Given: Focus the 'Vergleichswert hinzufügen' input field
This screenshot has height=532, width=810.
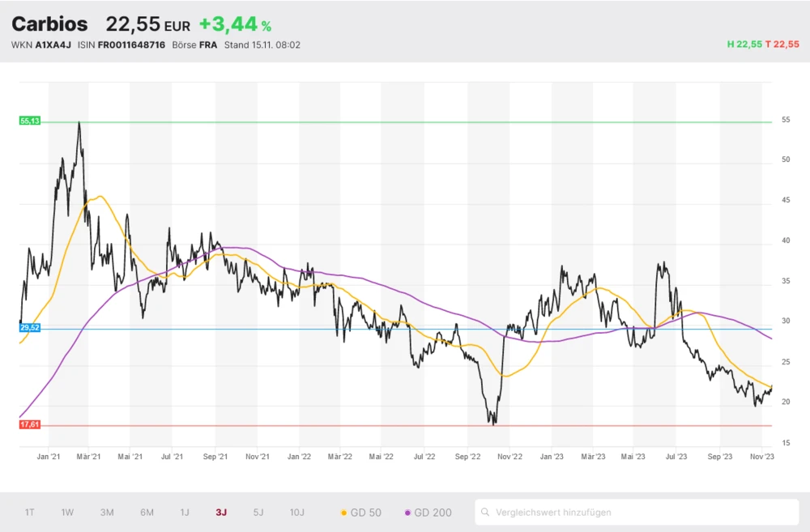Looking at the screenshot, I should 640,512.
